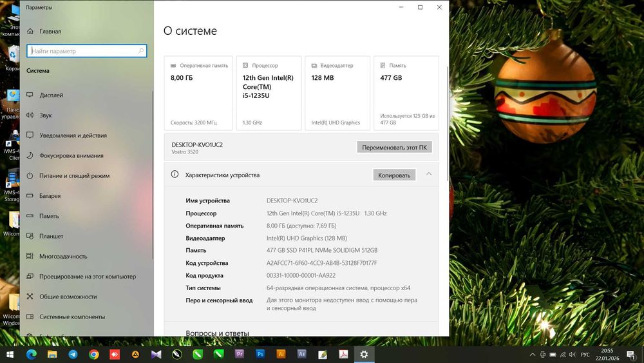Viewport: 644px width, 363px height.
Task: Open AnyDesk from the taskbar
Action: click(115, 355)
